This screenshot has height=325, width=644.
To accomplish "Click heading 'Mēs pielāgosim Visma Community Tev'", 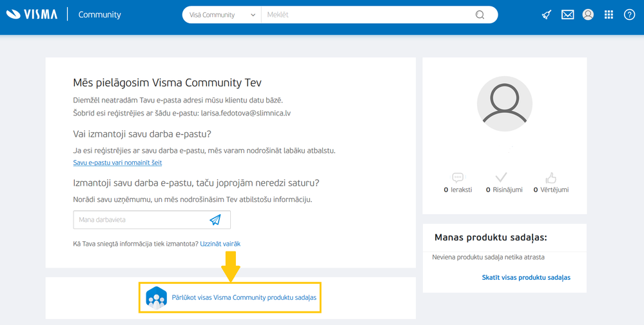I will (167, 83).
